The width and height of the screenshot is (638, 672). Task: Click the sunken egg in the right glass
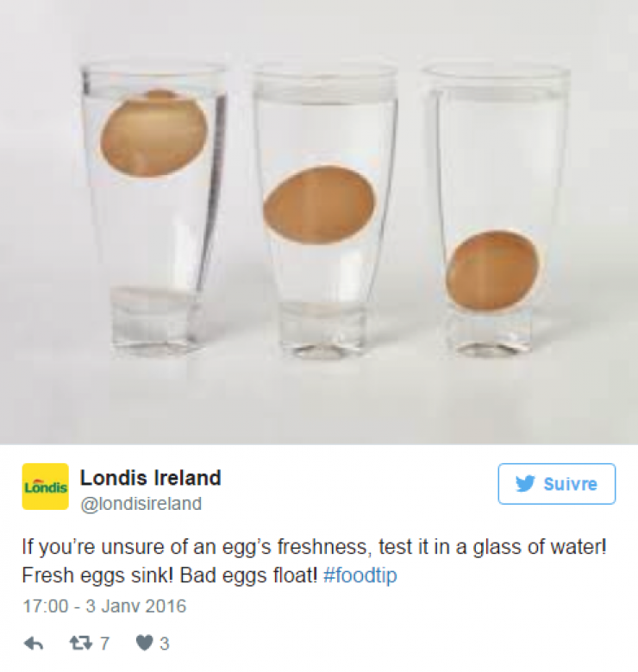pyautogui.click(x=492, y=269)
